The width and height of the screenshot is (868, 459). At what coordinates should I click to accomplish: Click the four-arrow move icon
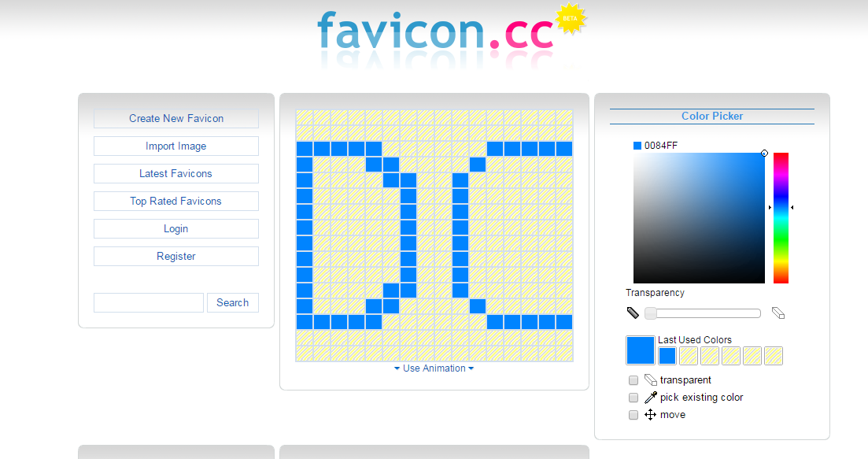tap(651, 415)
